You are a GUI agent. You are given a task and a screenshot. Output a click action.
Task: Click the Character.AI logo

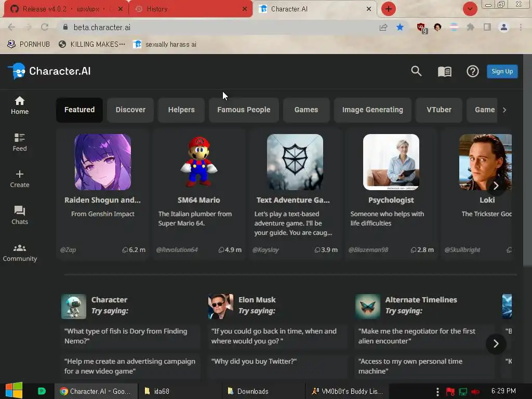pyautogui.click(x=49, y=71)
